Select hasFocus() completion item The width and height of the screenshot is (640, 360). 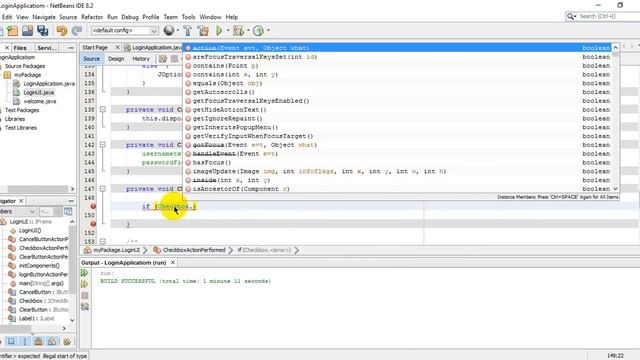tap(398, 162)
